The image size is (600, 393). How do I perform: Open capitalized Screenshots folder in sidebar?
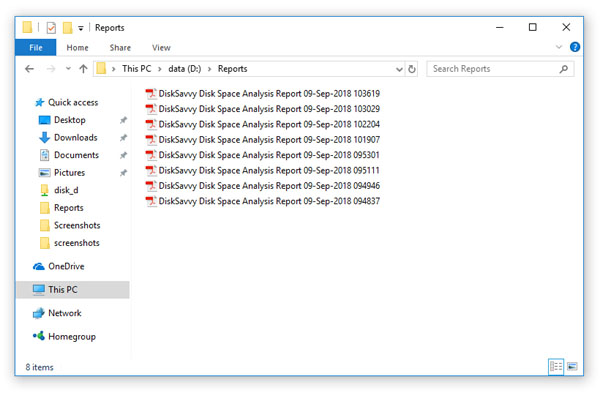(77, 225)
